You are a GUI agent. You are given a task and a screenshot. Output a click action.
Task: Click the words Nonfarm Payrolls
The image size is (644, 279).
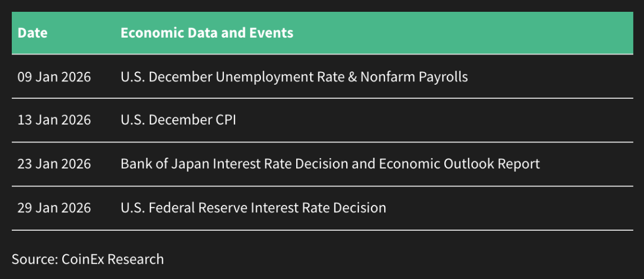tap(414, 77)
